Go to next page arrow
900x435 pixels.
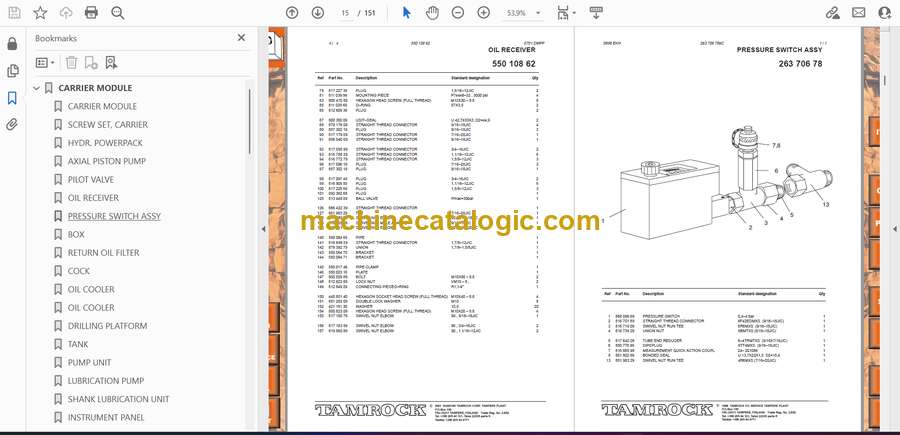(317, 13)
